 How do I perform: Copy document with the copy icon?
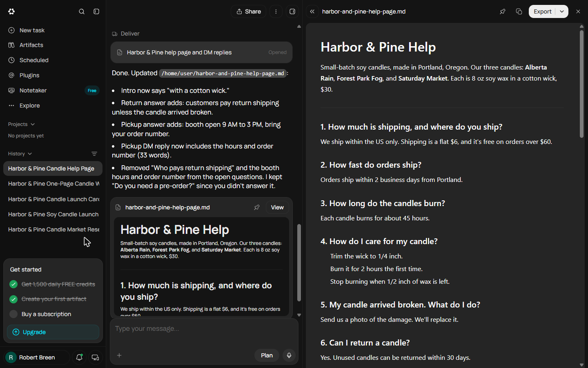pos(519,11)
